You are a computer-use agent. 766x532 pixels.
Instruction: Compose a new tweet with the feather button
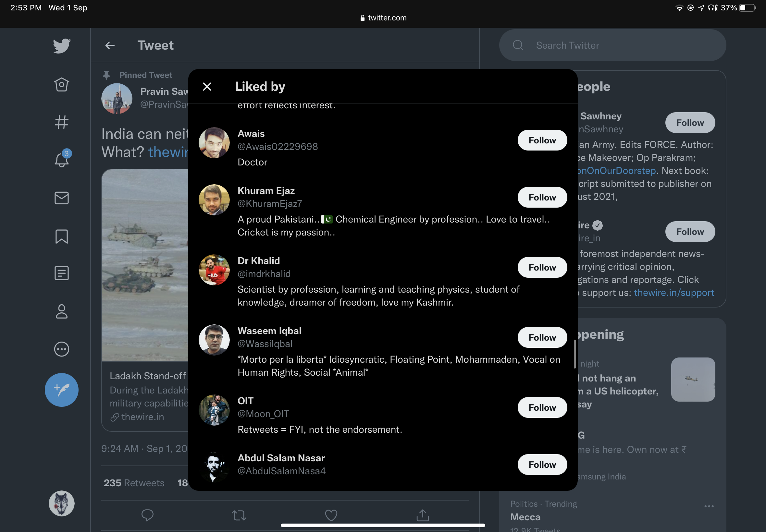pyautogui.click(x=62, y=390)
